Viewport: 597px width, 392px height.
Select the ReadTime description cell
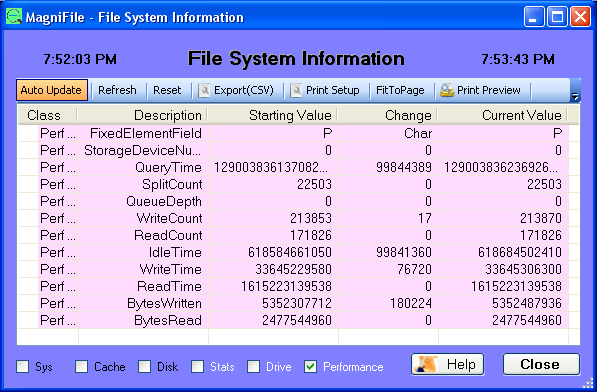click(143, 286)
